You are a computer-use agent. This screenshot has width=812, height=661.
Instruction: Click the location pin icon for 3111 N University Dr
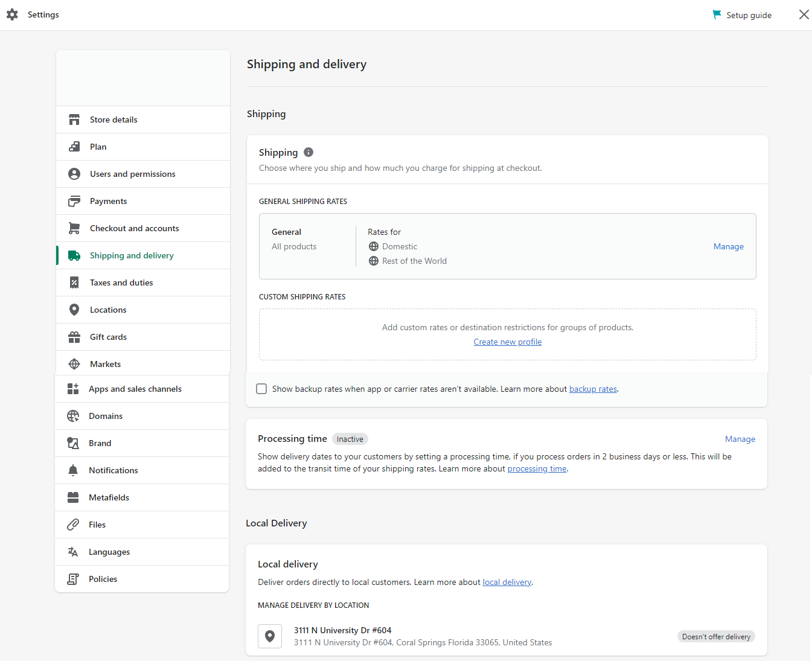coord(270,636)
